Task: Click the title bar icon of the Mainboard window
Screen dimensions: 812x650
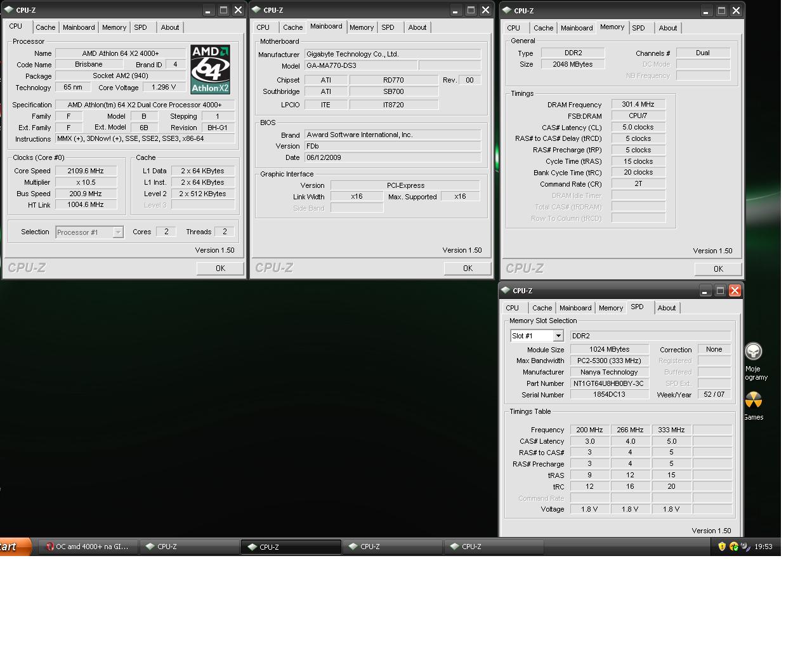Action: tap(256, 10)
